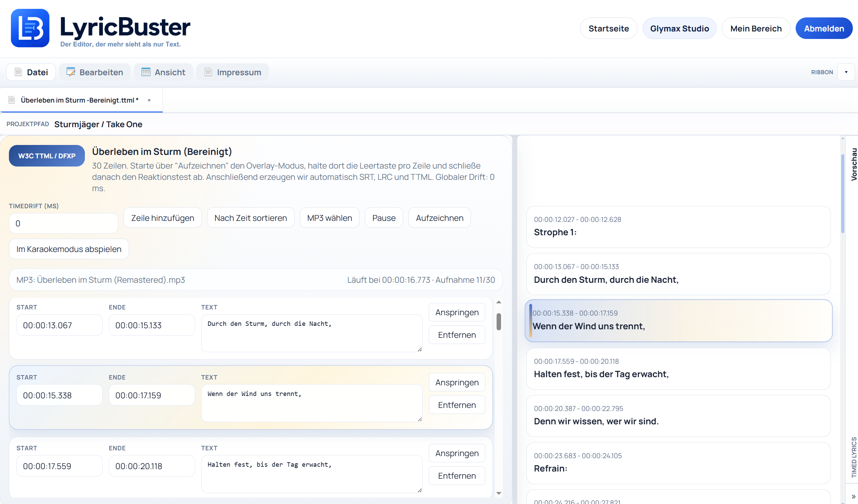This screenshot has height=504, width=858.
Task: Open Mein Bereich
Action: click(756, 28)
